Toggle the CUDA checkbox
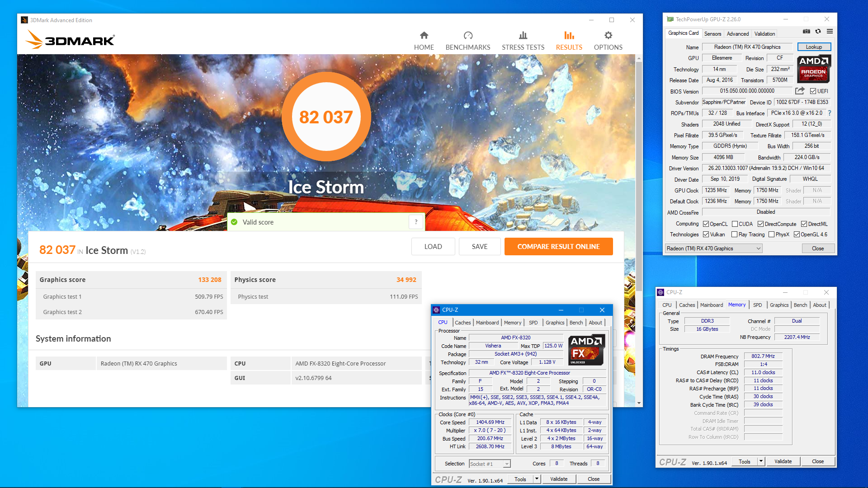This screenshot has width=868, height=488. (x=735, y=224)
